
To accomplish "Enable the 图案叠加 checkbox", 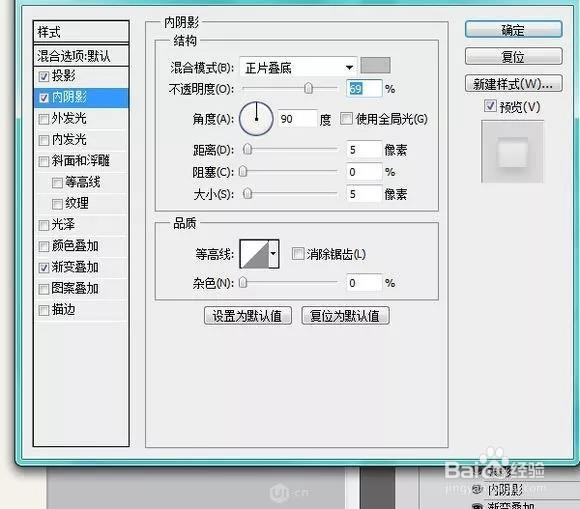I will tap(44, 289).
